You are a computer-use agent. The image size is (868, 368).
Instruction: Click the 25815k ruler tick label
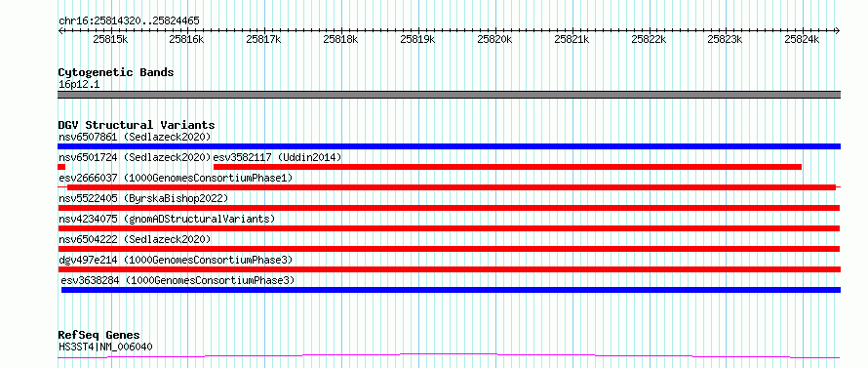click(x=111, y=39)
